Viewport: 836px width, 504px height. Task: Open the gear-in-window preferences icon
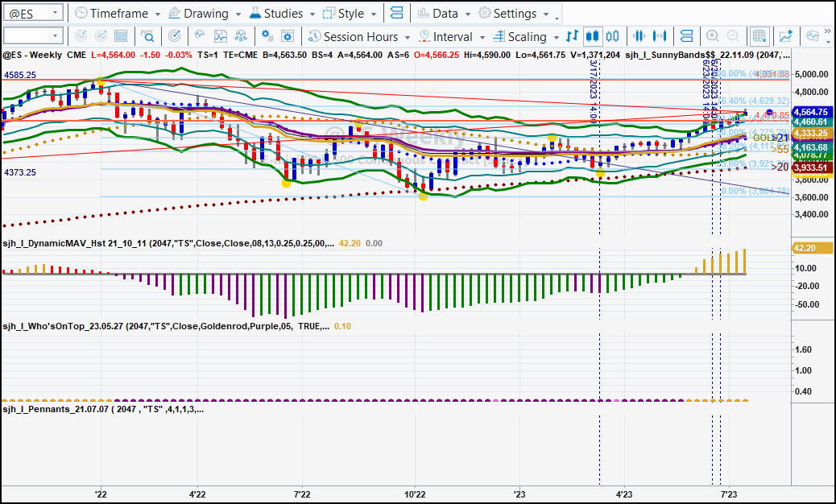288,36
